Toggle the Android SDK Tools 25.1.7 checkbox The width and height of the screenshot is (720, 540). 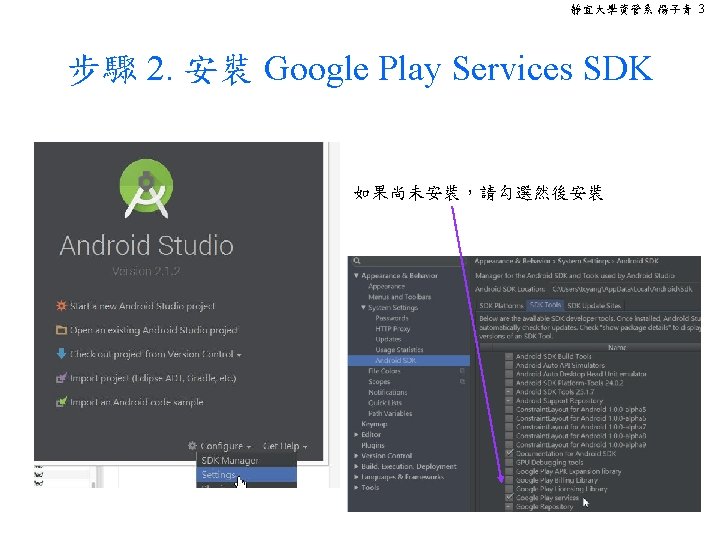click(509, 392)
